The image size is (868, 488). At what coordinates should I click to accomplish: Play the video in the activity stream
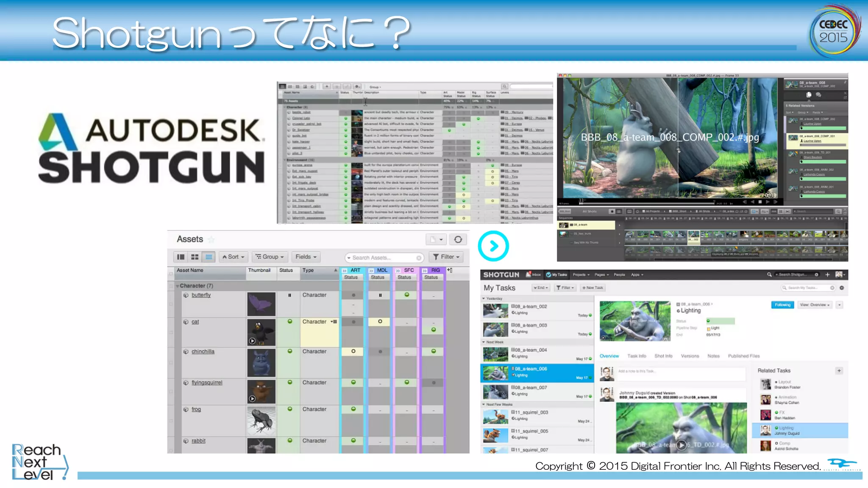tap(681, 445)
